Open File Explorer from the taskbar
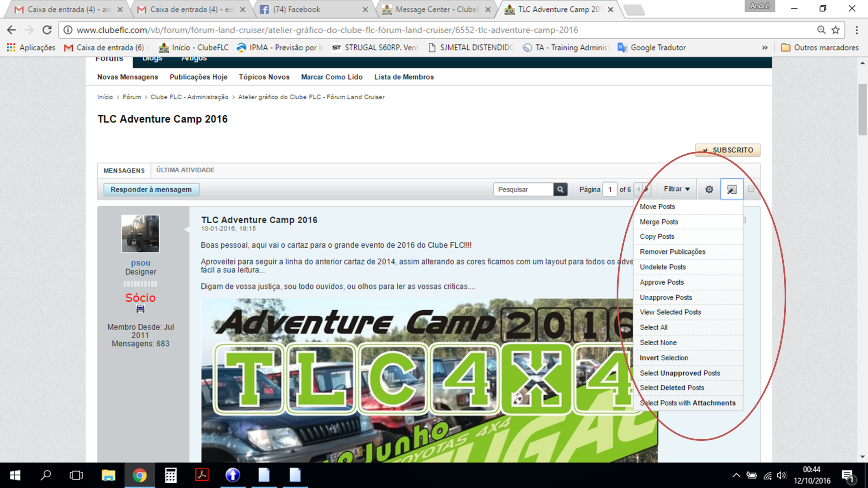The image size is (868, 488). (108, 475)
